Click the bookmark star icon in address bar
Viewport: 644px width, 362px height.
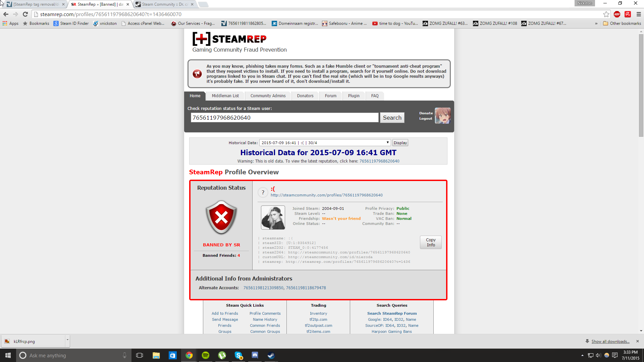tap(606, 14)
